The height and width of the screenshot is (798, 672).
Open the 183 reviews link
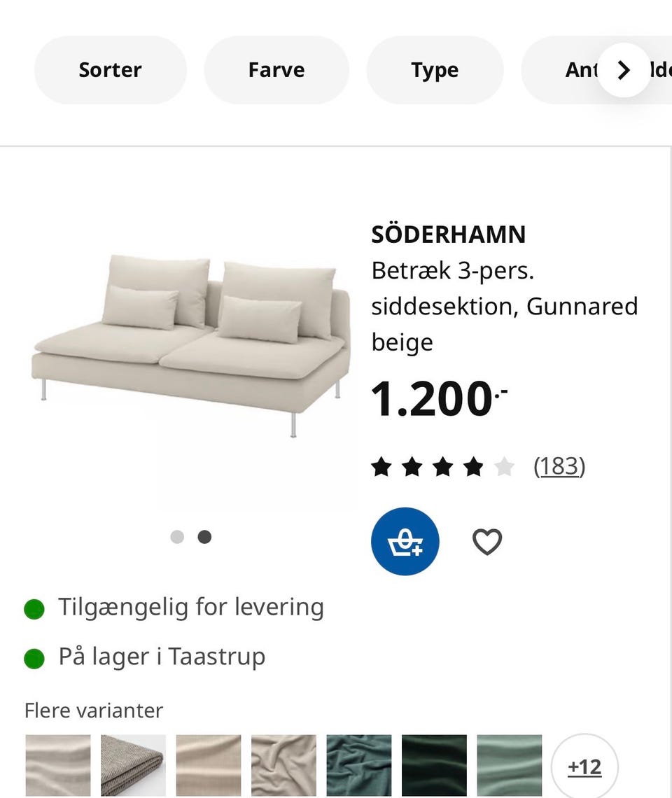pos(559,466)
